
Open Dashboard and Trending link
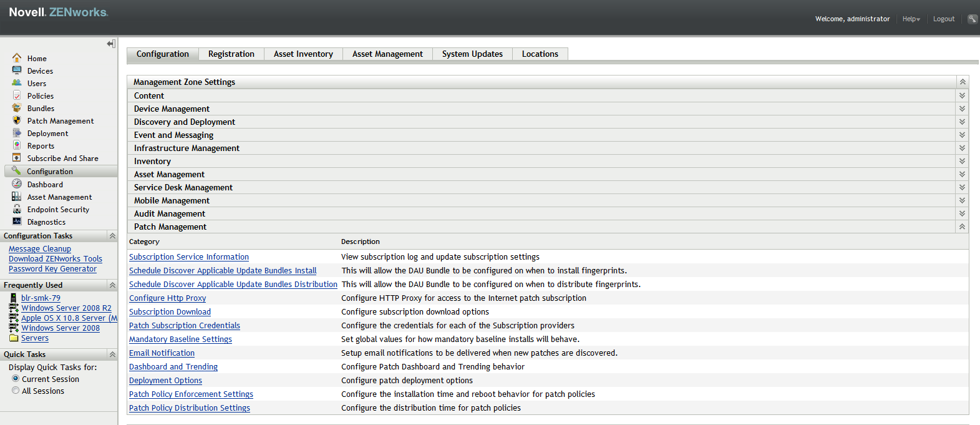[173, 366]
